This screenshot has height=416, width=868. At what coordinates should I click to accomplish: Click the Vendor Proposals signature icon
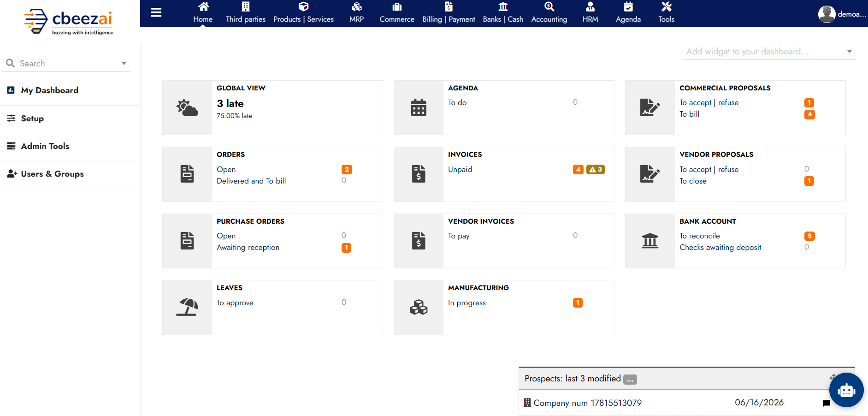coord(650,174)
